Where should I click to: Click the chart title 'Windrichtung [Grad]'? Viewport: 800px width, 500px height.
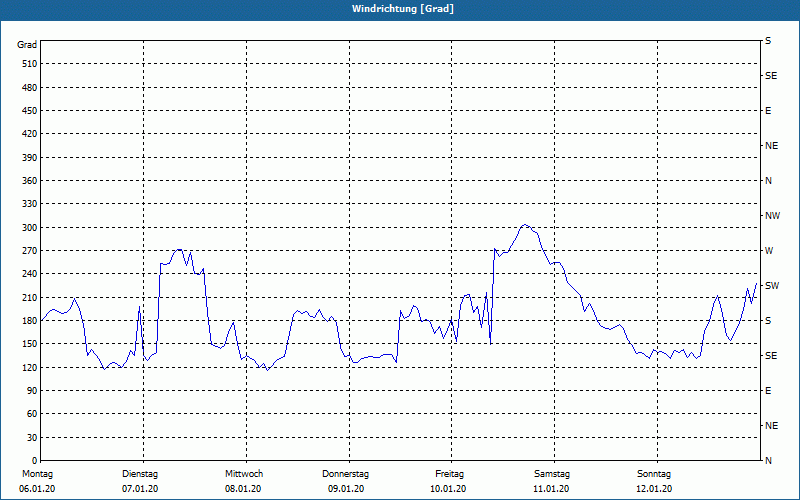pos(403,9)
